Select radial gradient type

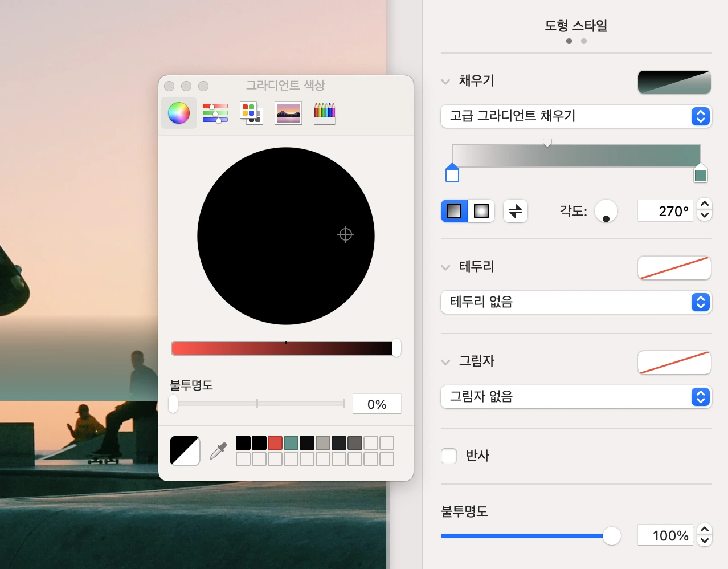tap(481, 211)
